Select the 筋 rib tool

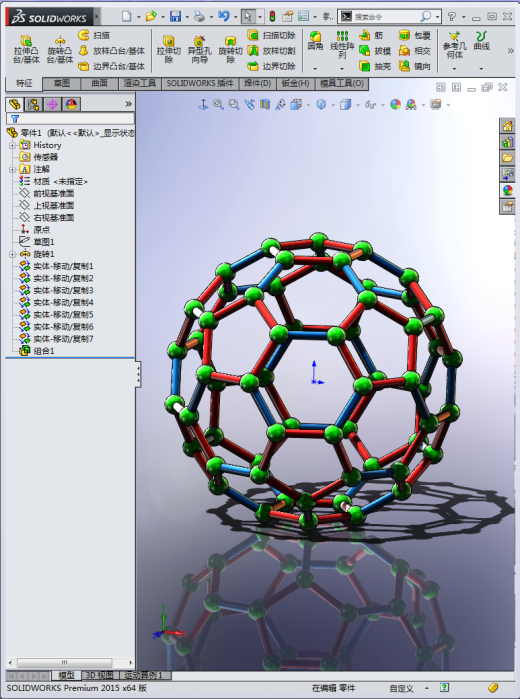(x=371, y=35)
